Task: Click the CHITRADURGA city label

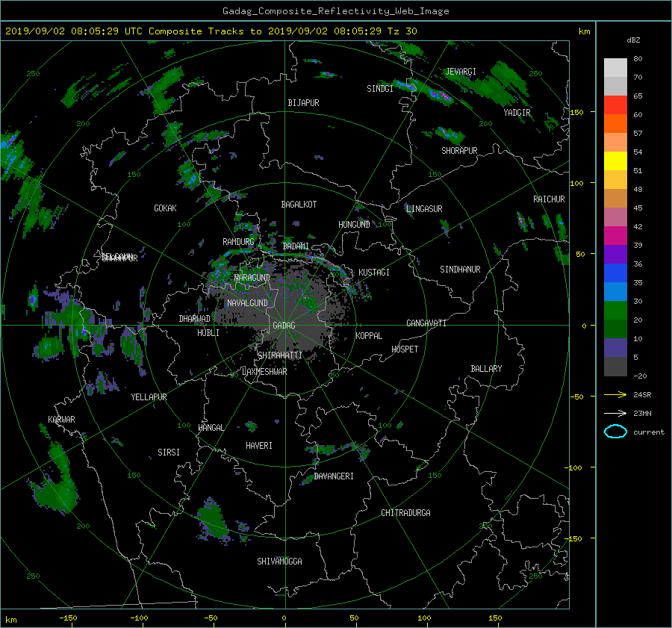Action: pos(405,513)
